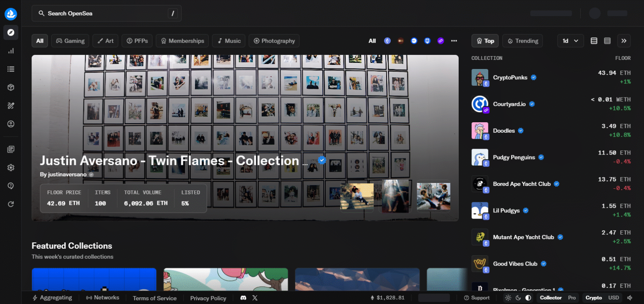Select the Gaming category tab
This screenshot has width=644, height=304.
(x=70, y=41)
